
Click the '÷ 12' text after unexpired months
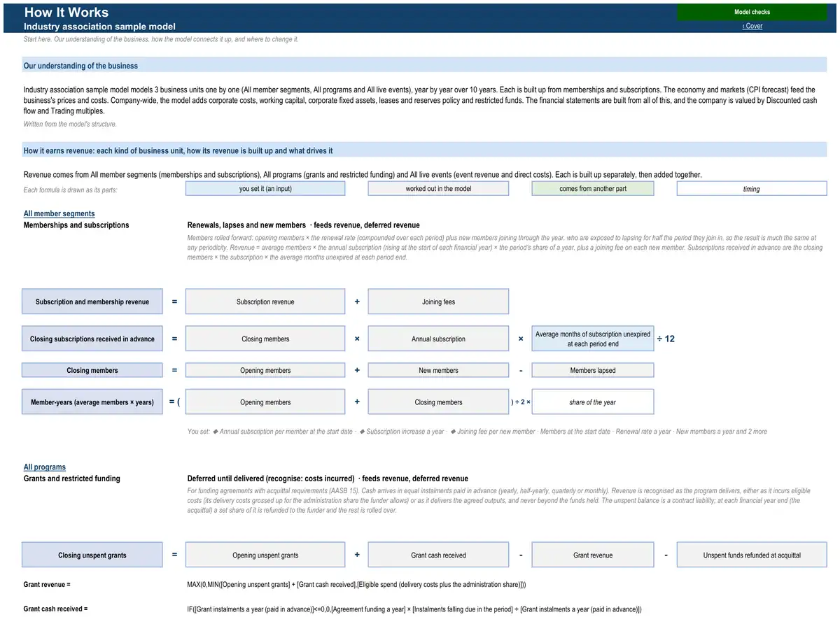click(666, 339)
